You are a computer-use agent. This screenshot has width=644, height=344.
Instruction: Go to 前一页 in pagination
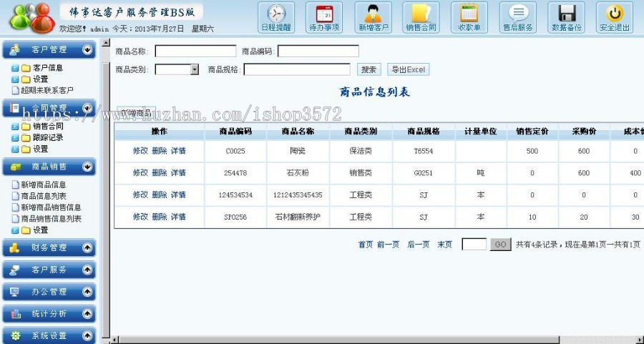tap(388, 245)
